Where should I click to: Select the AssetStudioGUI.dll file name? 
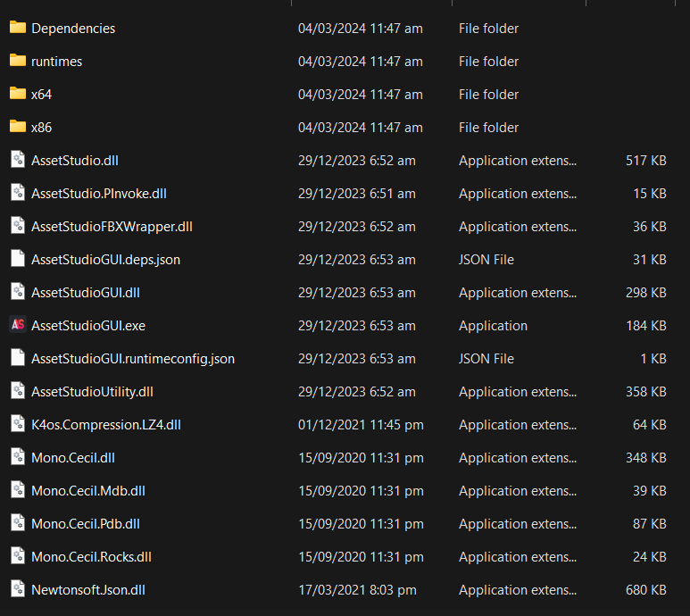86,293
